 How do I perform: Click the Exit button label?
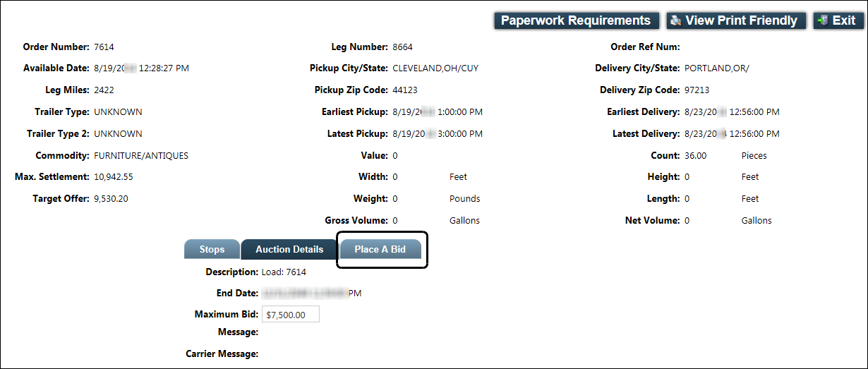point(844,20)
